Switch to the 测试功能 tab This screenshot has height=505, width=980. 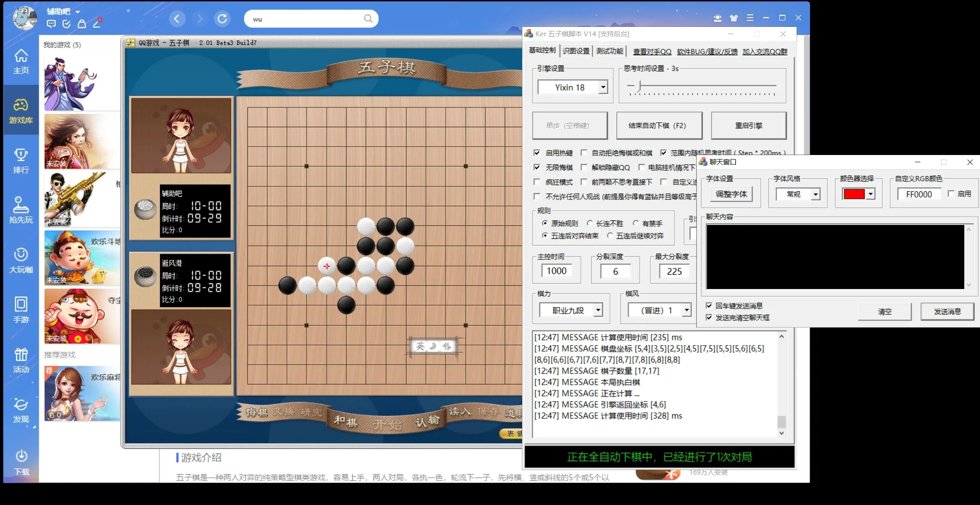point(610,51)
